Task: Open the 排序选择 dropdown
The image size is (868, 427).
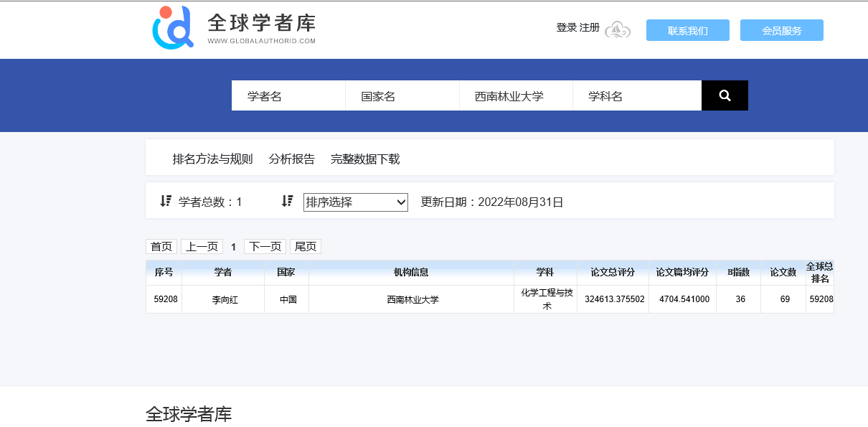Action: click(355, 202)
